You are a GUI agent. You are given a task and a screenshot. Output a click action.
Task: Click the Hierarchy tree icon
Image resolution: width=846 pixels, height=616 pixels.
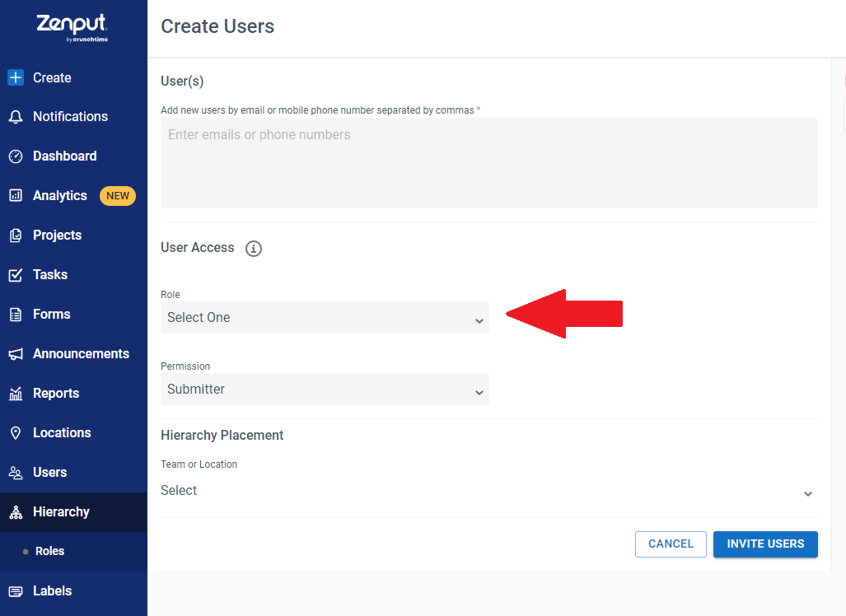pyautogui.click(x=16, y=512)
